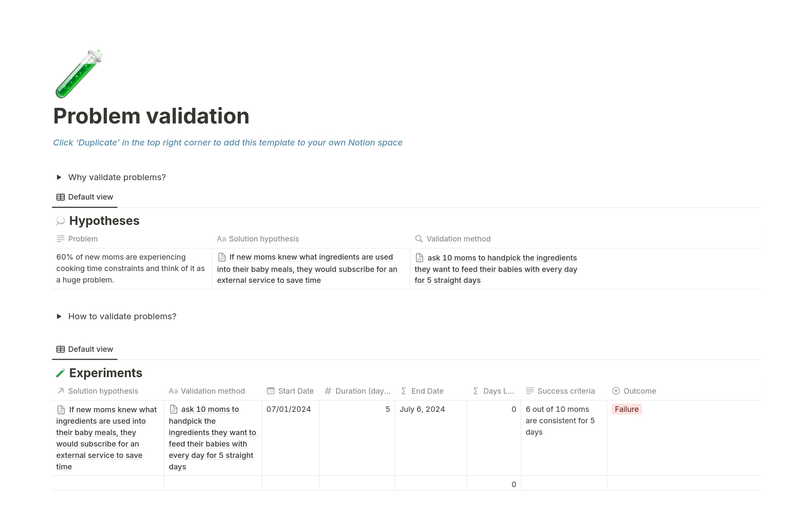Open the 'ask 10 moms' page in Hypotheses

502,258
